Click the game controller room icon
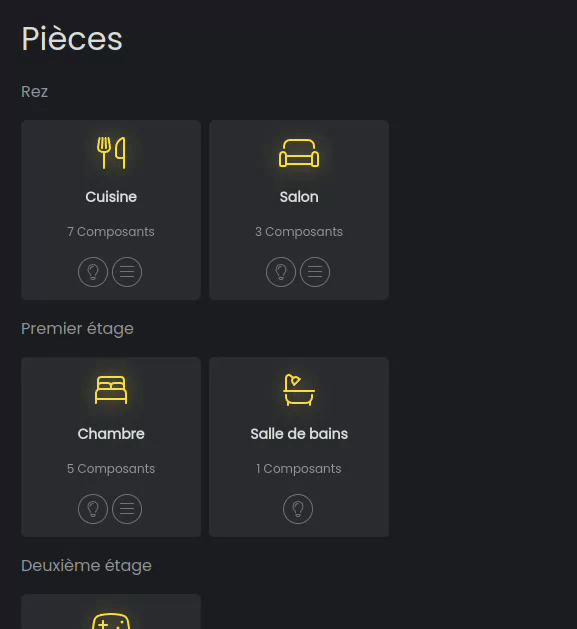 coord(111,621)
